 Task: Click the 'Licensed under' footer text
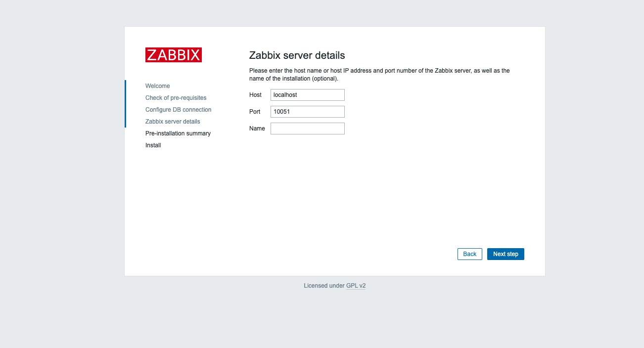coord(324,286)
